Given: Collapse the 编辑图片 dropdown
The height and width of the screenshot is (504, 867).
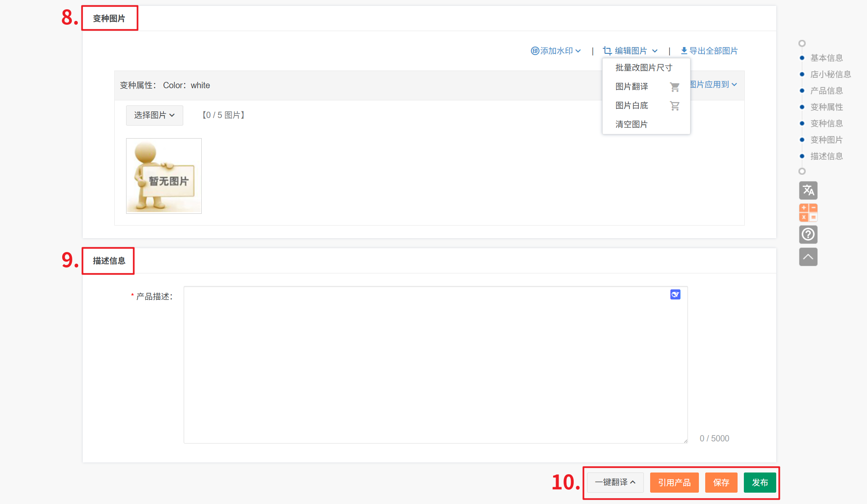Looking at the screenshot, I should tap(630, 51).
